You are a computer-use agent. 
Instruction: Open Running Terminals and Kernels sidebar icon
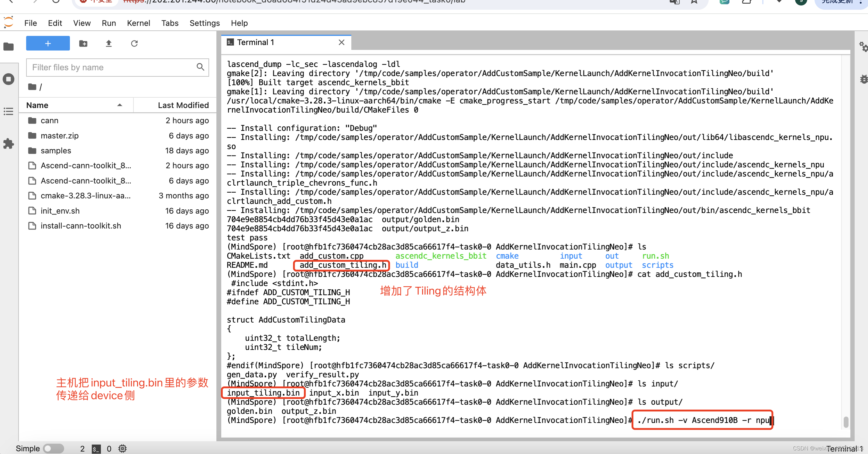(x=9, y=79)
